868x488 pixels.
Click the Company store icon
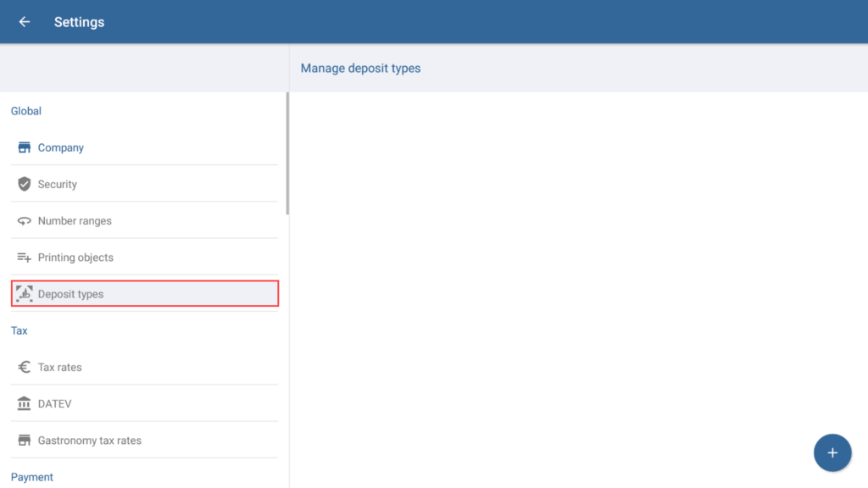[25, 147]
